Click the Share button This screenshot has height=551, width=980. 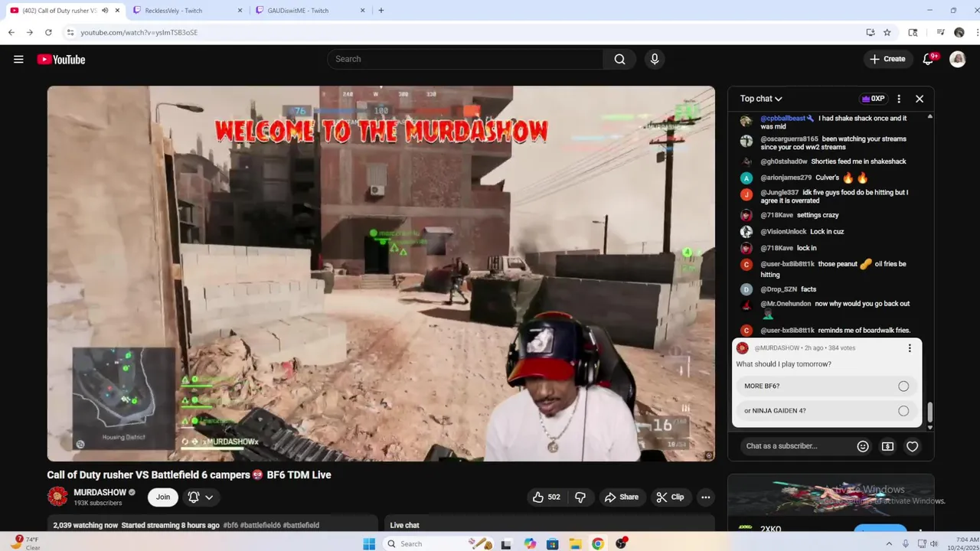click(x=621, y=497)
